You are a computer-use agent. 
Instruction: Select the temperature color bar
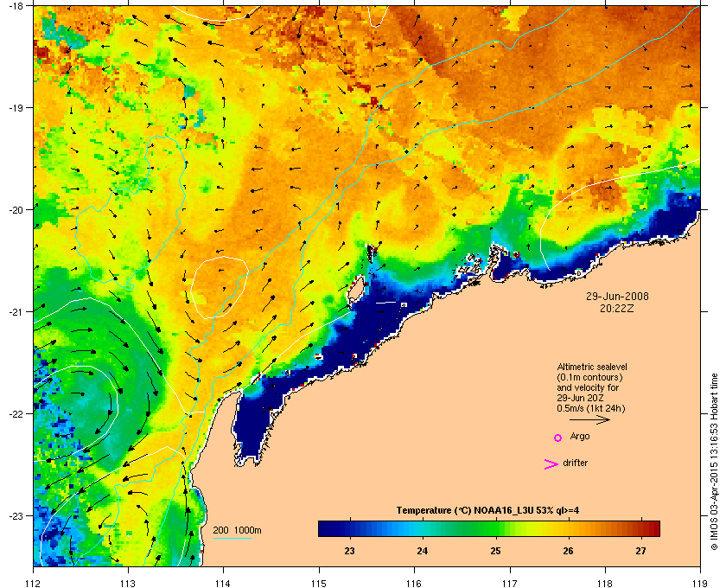tap(489, 528)
